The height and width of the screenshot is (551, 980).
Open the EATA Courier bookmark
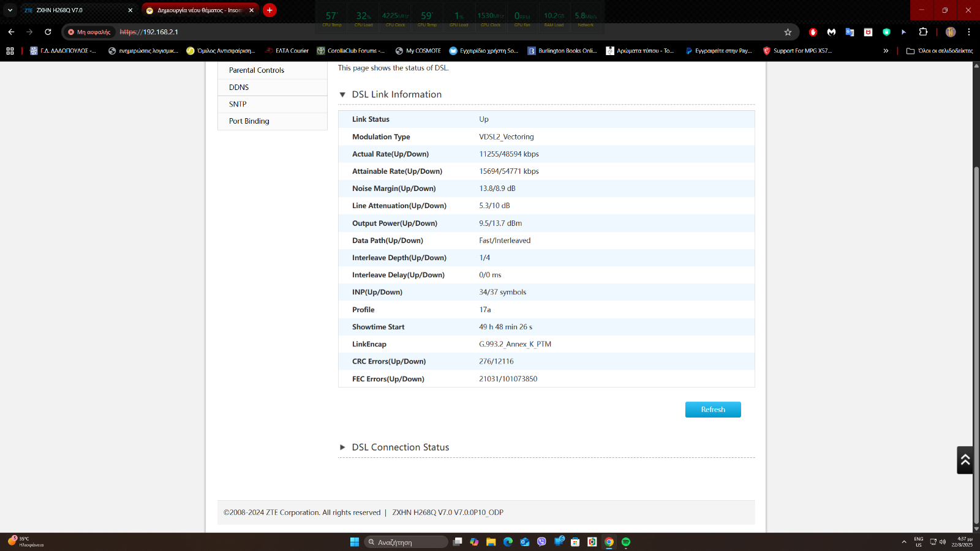(287, 51)
